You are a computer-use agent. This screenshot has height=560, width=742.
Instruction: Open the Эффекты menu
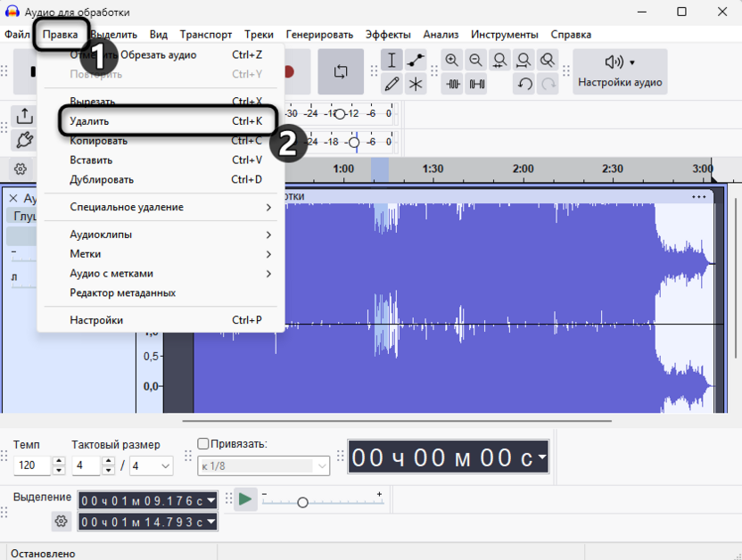[x=388, y=34]
